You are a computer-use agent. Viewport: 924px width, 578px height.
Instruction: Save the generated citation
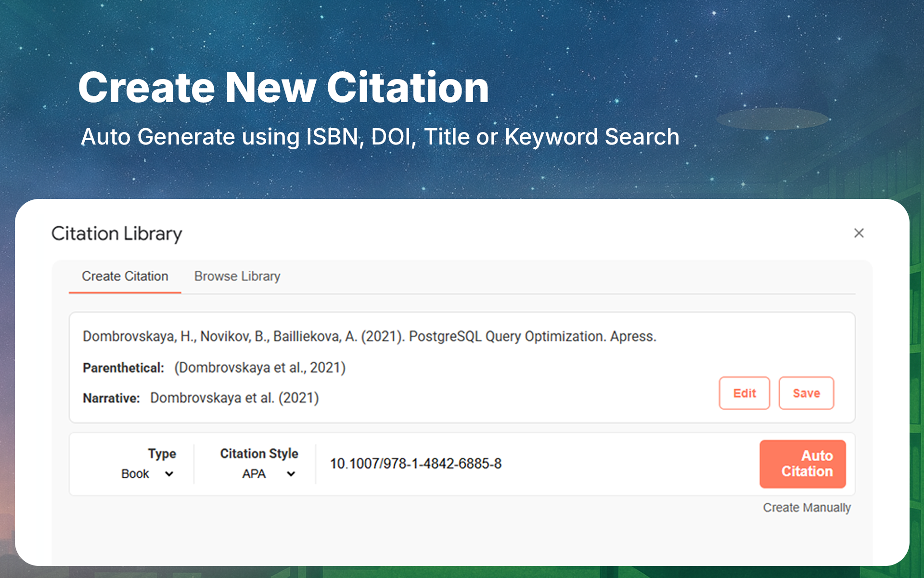coord(806,393)
